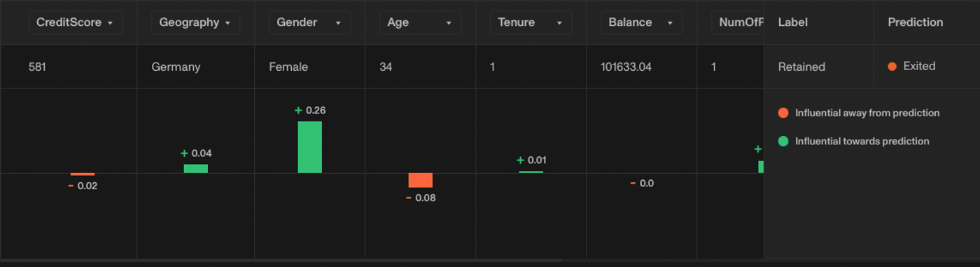Open the Tenure column dropdown
This screenshot has height=267, width=980.
531,22
